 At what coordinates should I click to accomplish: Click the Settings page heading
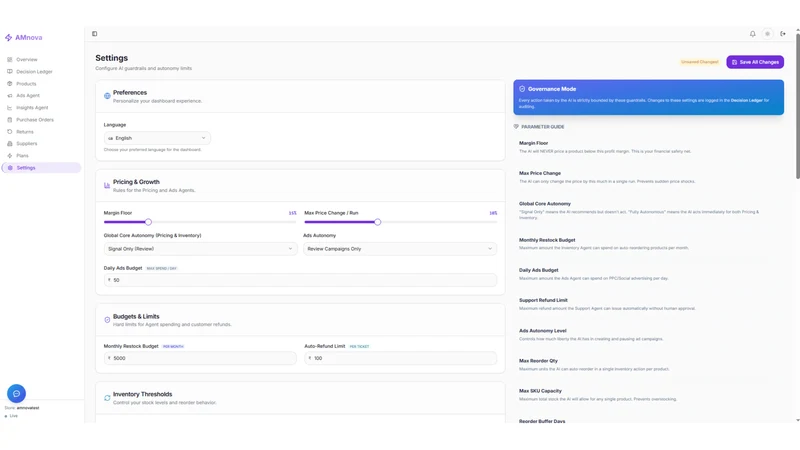point(111,58)
